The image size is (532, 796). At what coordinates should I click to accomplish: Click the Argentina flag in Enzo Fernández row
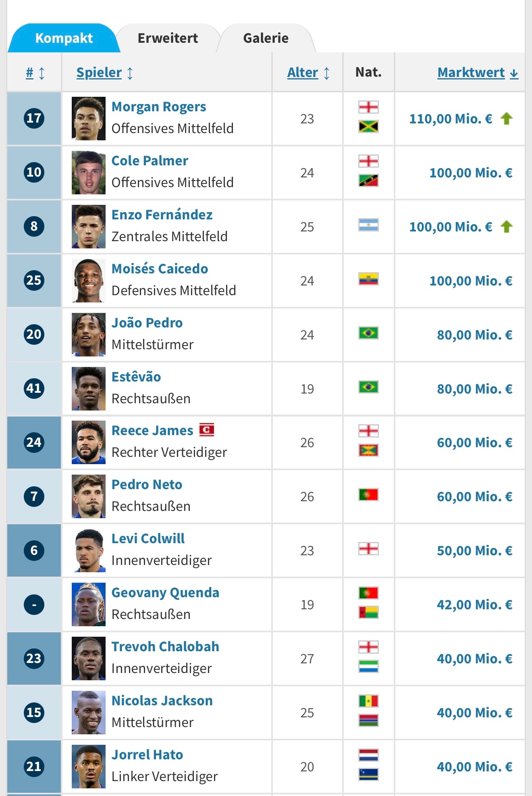tap(368, 225)
